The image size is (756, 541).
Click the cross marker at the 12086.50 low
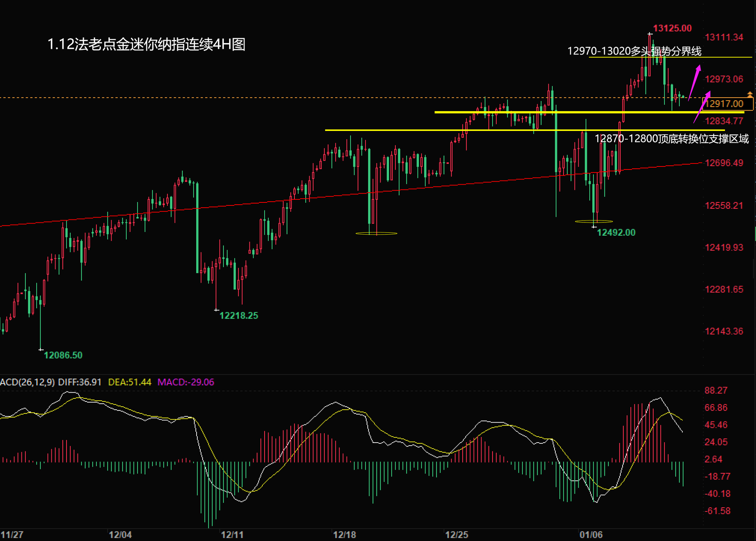41,350
